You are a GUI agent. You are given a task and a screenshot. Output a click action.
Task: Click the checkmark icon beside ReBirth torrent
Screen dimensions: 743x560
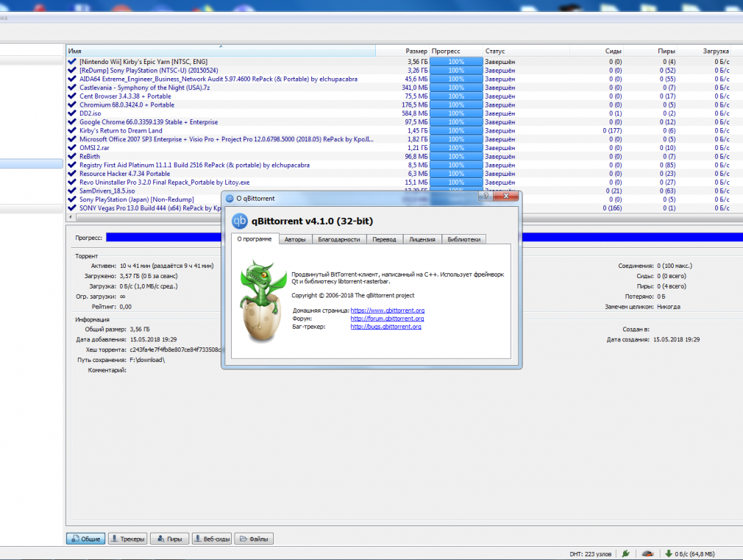(x=72, y=157)
